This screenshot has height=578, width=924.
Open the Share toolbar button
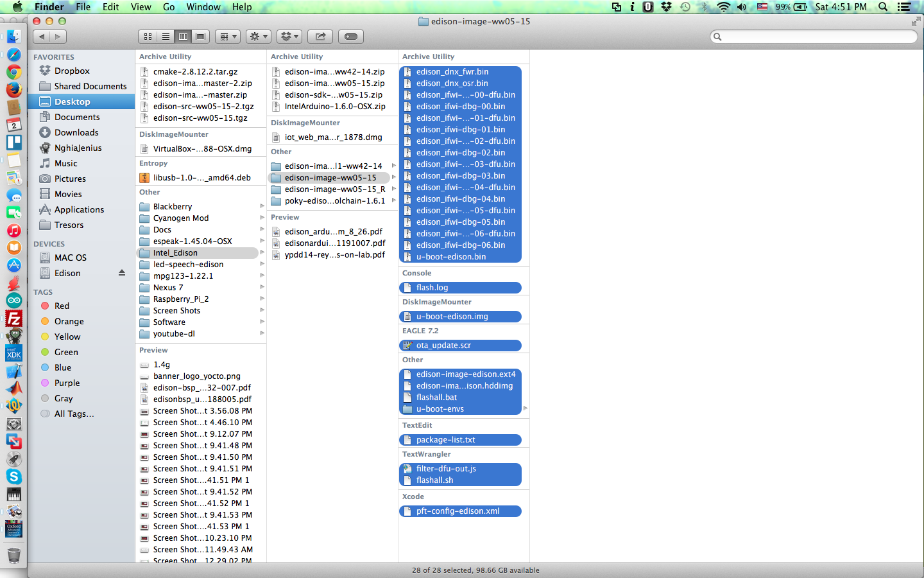(320, 37)
